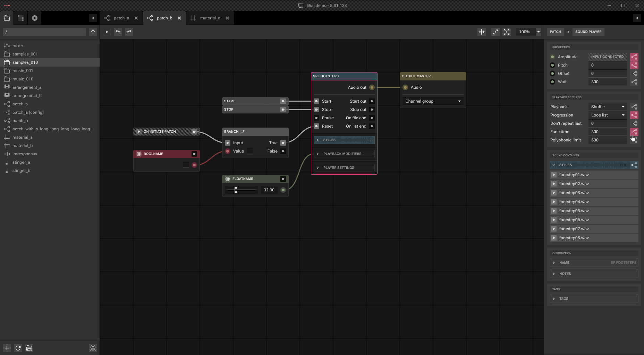The image size is (644, 355).
Task: Click the fit to screen icon
Action: pyautogui.click(x=507, y=32)
